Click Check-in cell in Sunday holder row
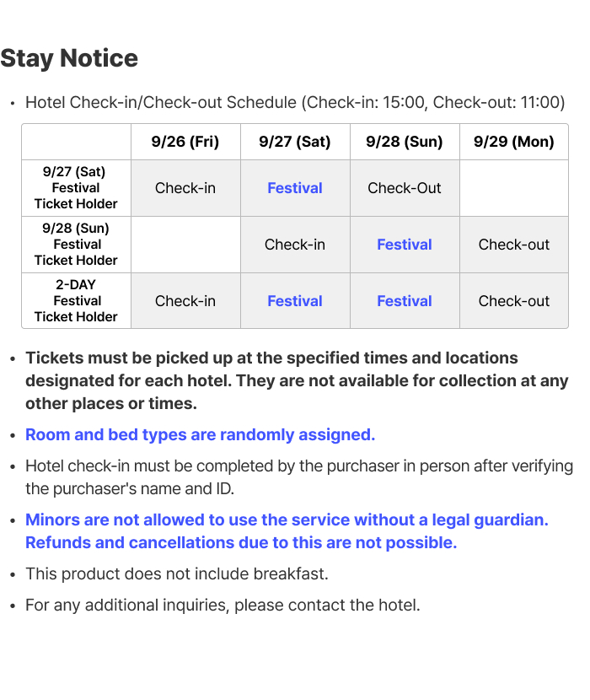The height and width of the screenshot is (700, 590). point(294,245)
